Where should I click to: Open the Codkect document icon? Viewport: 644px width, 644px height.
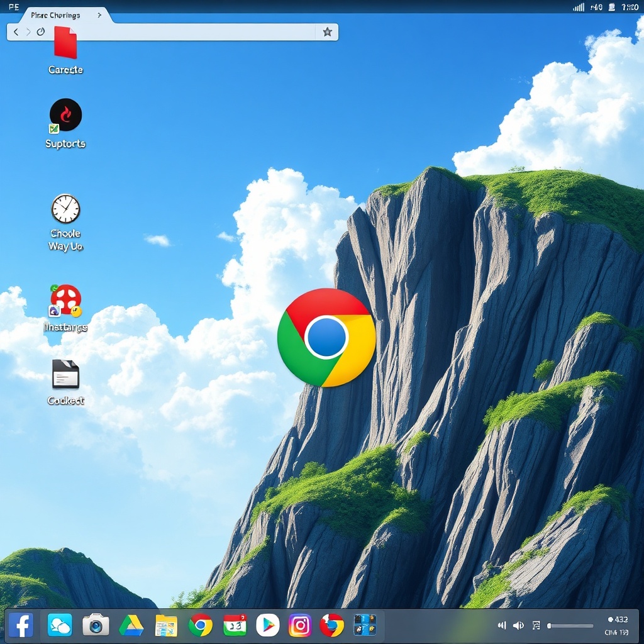pyautogui.click(x=65, y=374)
